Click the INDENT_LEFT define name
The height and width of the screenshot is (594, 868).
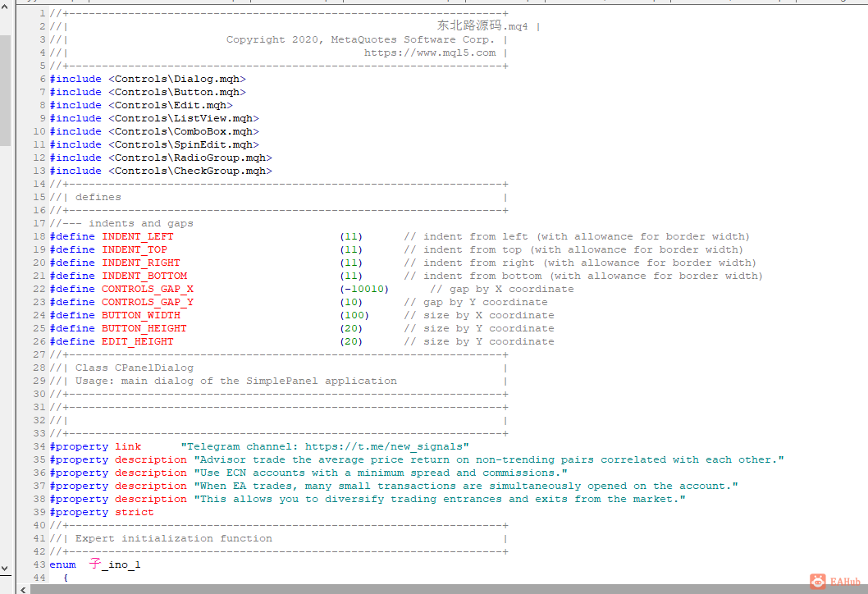pyautogui.click(x=137, y=237)
